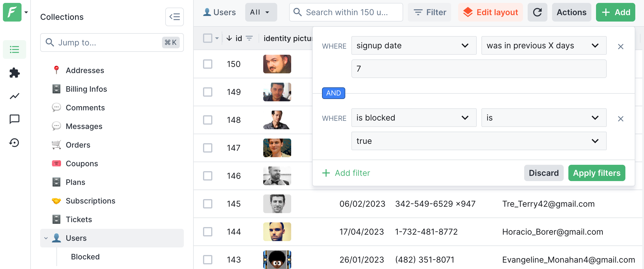
Task: Click the Apply filters button
Action: 597,173
